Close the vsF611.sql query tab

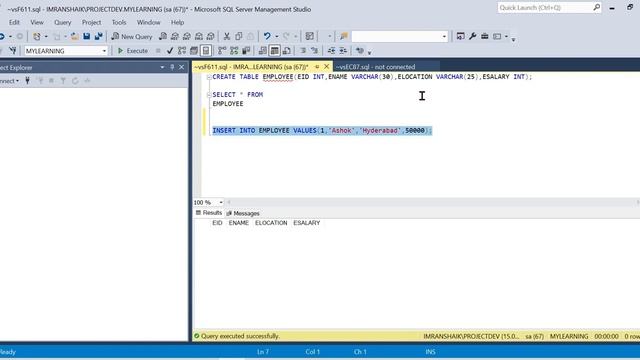pos(327,67)
